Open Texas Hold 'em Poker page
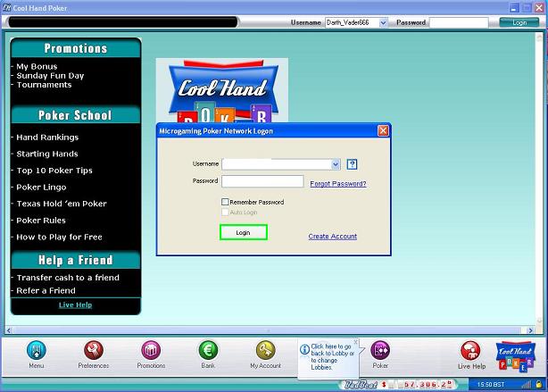The height and width of the screenshot is (392, 548). 62,204
